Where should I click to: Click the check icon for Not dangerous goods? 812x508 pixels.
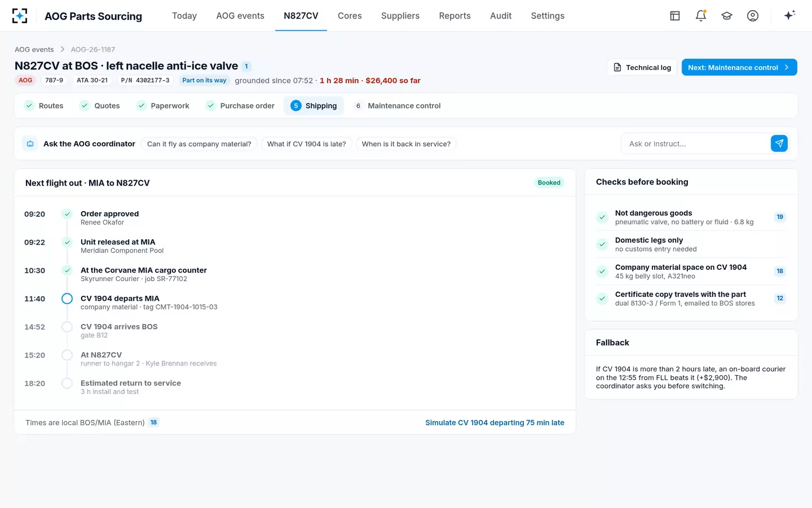click(602, 217)
